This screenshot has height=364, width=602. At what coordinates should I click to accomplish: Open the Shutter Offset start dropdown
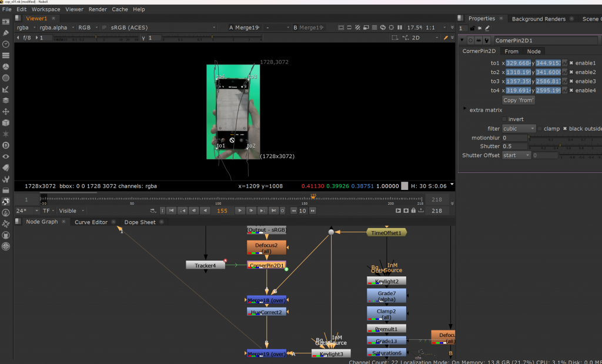point(517,155)
